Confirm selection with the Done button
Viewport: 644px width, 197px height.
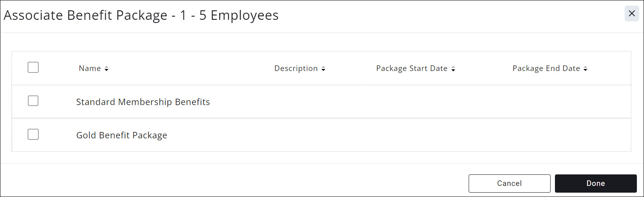[595, 183]
